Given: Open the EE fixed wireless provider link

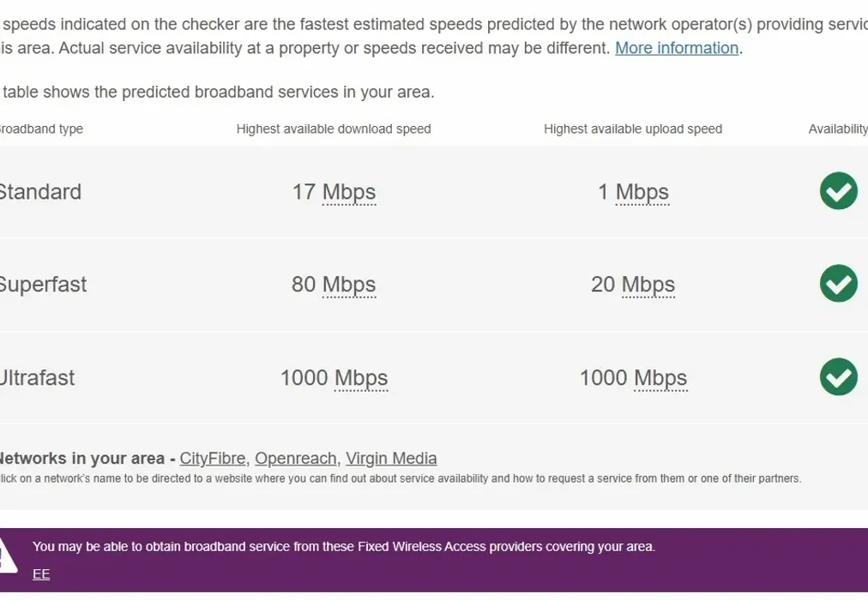Looking at the screenshot, I should [x=40, y=573].
